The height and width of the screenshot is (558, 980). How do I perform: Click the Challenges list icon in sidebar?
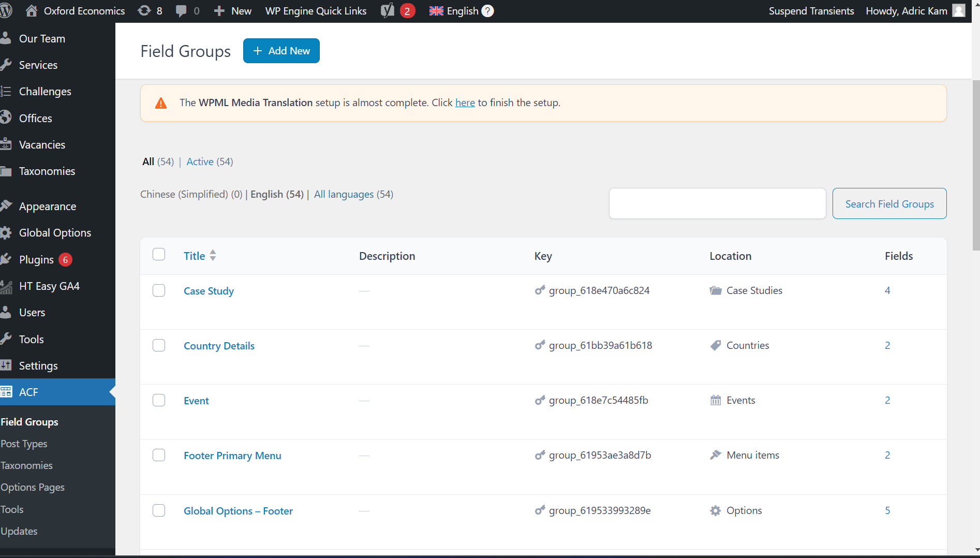[6, 91]
